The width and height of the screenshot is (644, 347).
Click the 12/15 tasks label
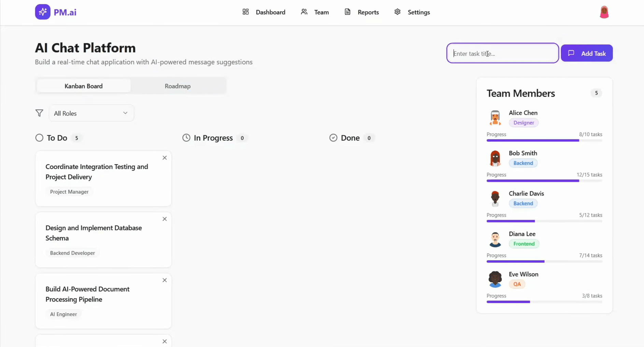click(x=589, y=175)
